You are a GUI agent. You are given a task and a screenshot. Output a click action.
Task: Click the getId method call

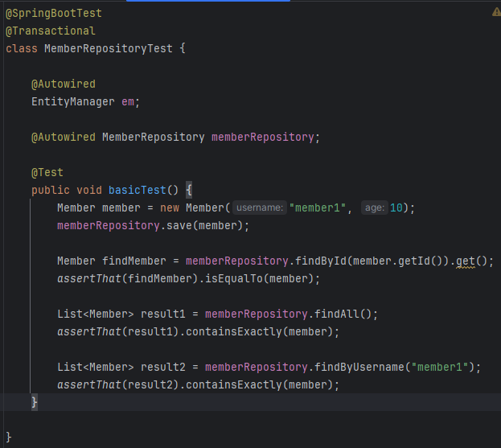414,261
